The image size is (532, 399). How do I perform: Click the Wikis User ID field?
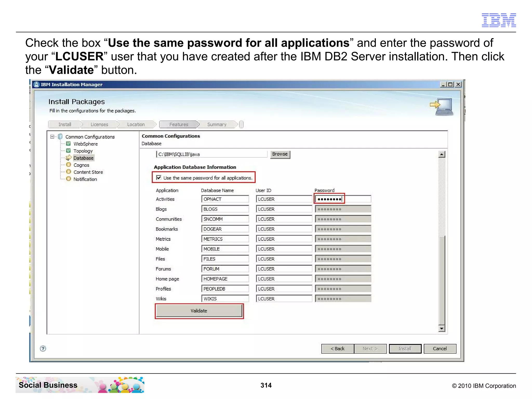coord(284,299)
